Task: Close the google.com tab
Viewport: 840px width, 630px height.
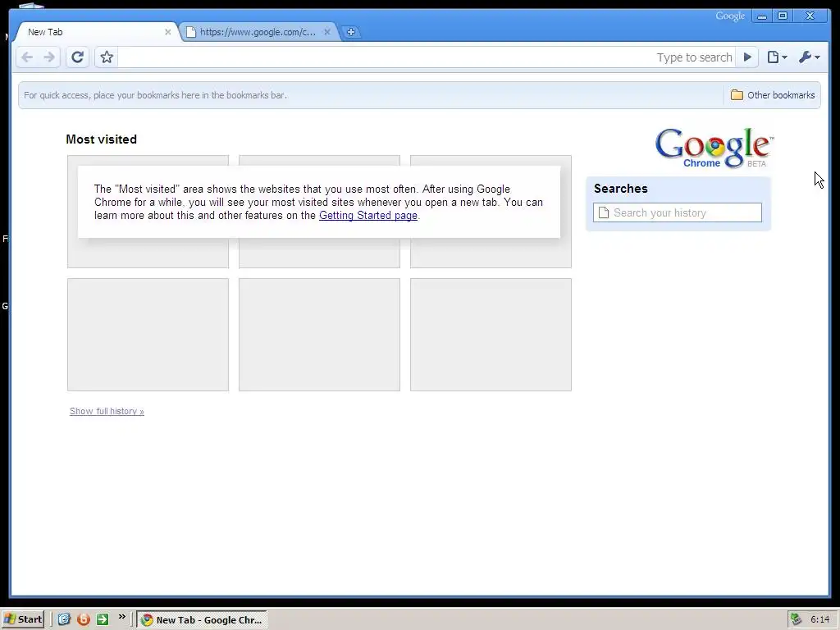Action: point(326,32)
